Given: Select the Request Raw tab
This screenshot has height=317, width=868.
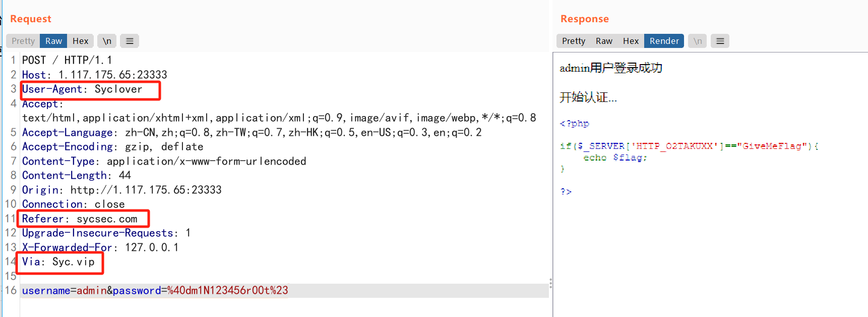Looking at the screenshot, I should tap(53, 41).
